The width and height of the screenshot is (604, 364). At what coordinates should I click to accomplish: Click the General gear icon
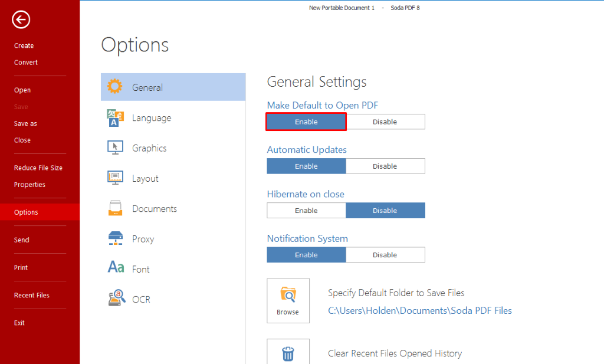point(115,86)
